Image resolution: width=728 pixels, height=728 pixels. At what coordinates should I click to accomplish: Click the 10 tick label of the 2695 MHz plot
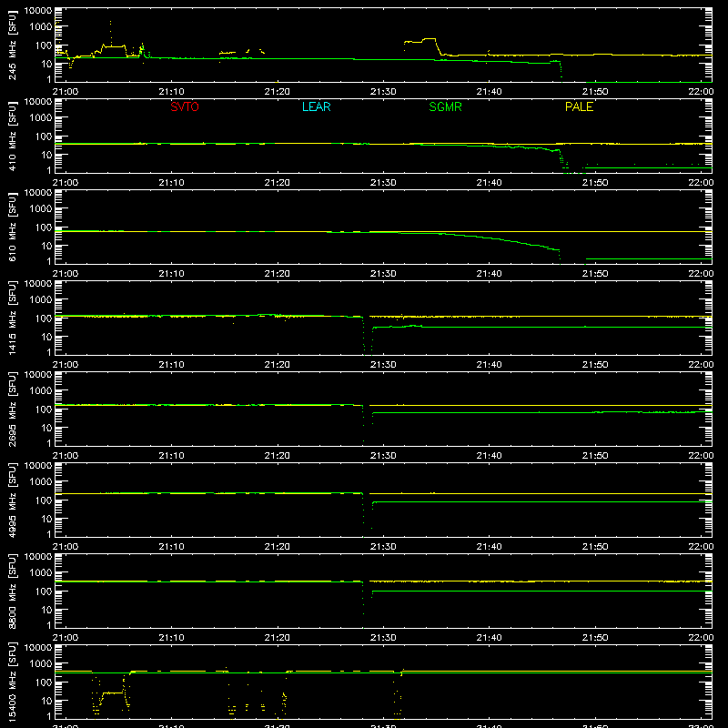tap(46, 428)
